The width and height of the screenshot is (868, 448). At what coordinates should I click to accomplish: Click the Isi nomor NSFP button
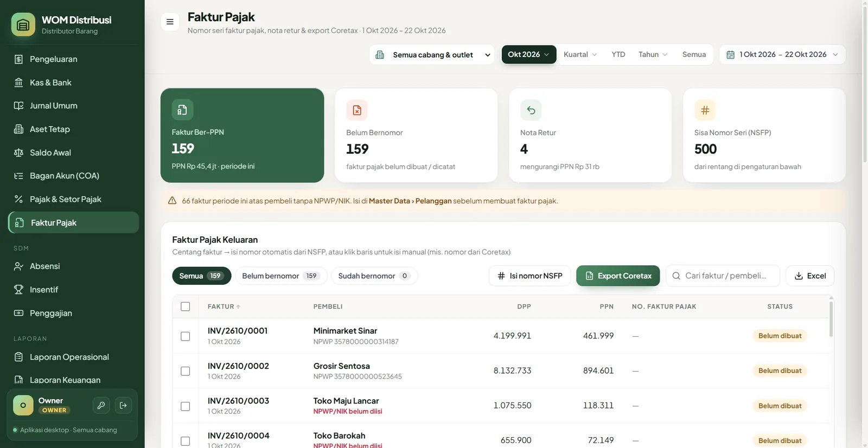[529, 276]
